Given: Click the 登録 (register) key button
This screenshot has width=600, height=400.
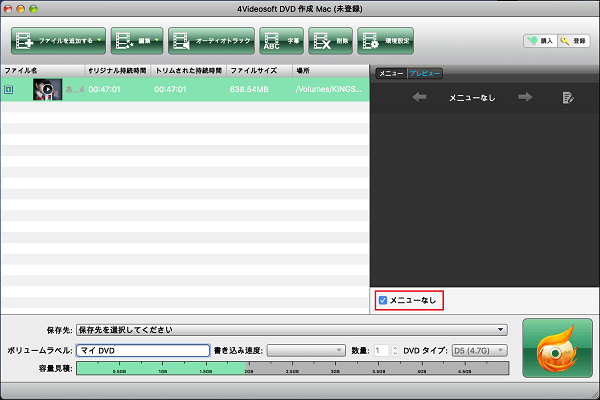Looking at the screenshot, I should pyautogui.click(x=574, y=41).
